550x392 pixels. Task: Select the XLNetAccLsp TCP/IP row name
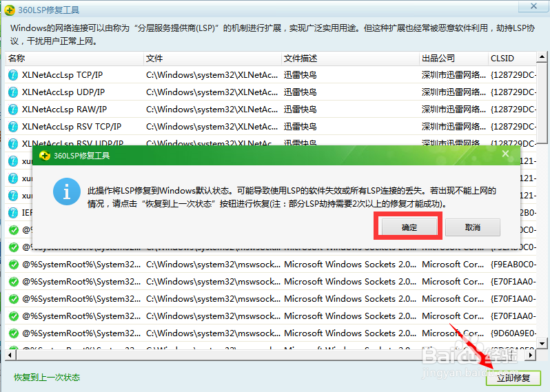62,75
